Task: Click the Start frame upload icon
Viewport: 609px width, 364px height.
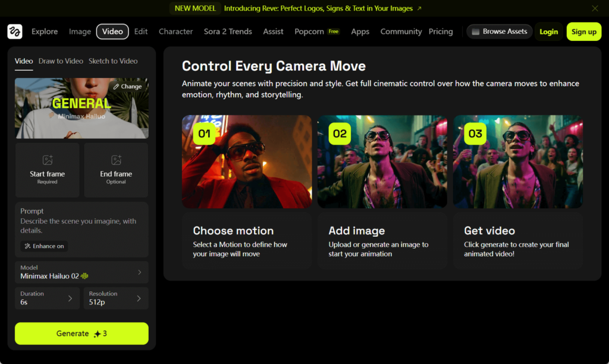Action: click(48, 160)
